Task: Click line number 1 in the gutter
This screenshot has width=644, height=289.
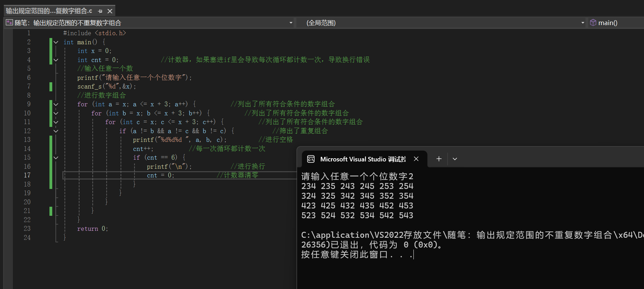Action: tap(29, 33)
